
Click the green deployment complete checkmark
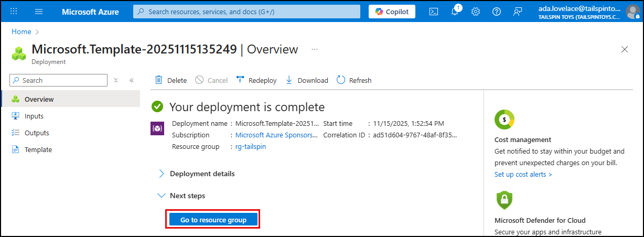coord(157,107)
